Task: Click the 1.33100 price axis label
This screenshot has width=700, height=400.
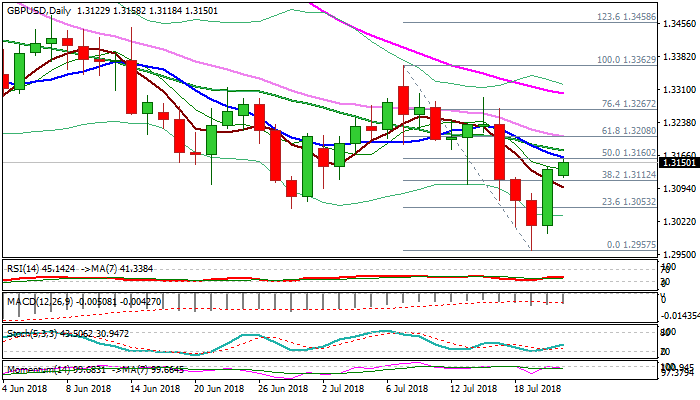Action: 678,89
